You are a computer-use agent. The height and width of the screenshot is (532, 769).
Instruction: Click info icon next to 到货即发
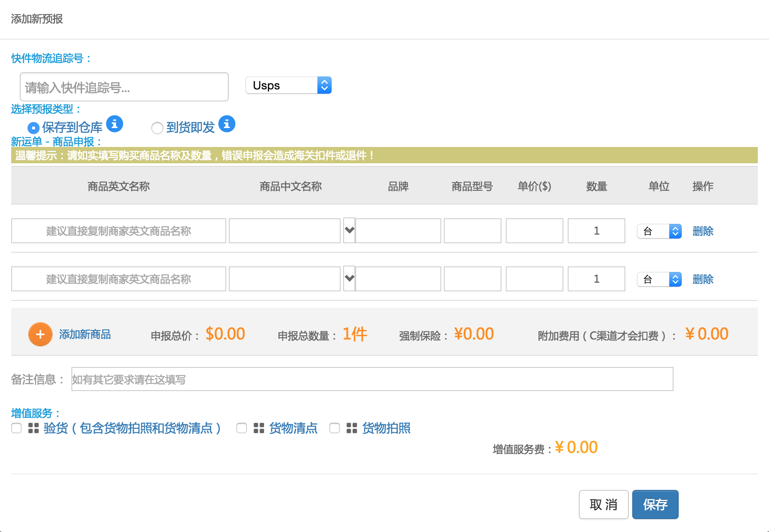(x=227, y=124)
